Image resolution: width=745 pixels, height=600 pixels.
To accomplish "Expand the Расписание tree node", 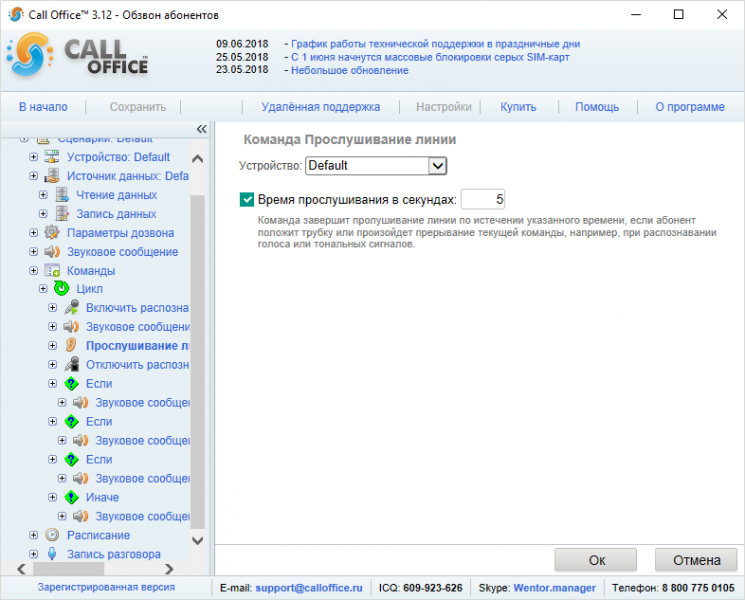I will [33, 535].
